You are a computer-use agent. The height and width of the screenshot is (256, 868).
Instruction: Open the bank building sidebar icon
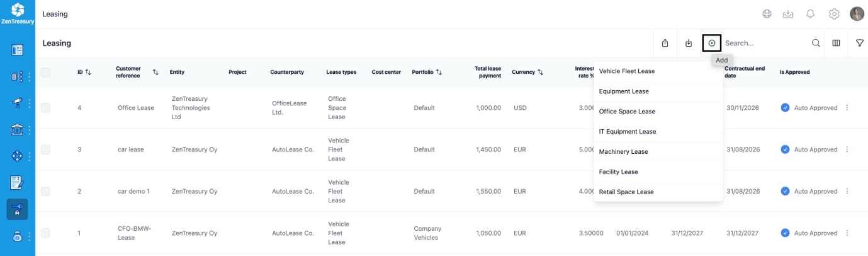pyautogui.click(x=17, y=130)
